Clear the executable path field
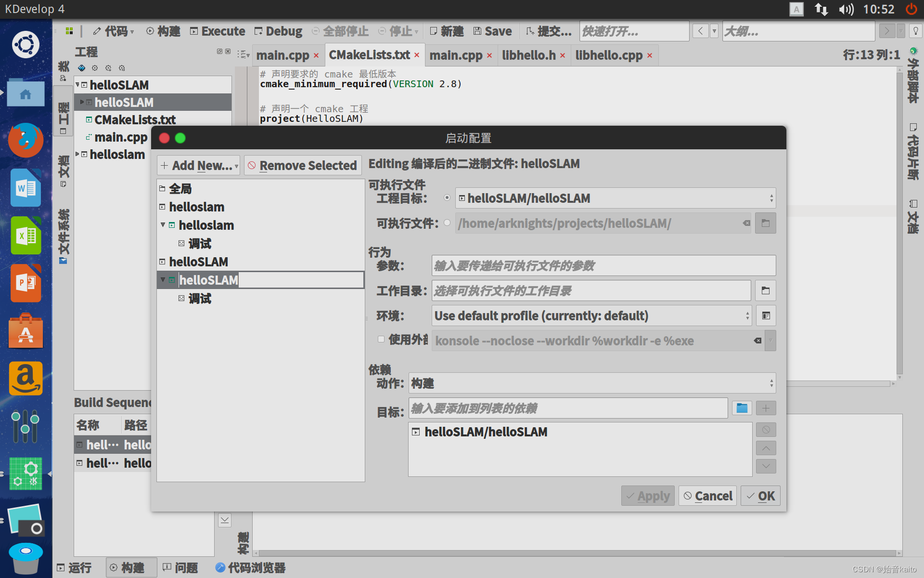Viewport: 924px width, 578px height. tap(746, 223)
